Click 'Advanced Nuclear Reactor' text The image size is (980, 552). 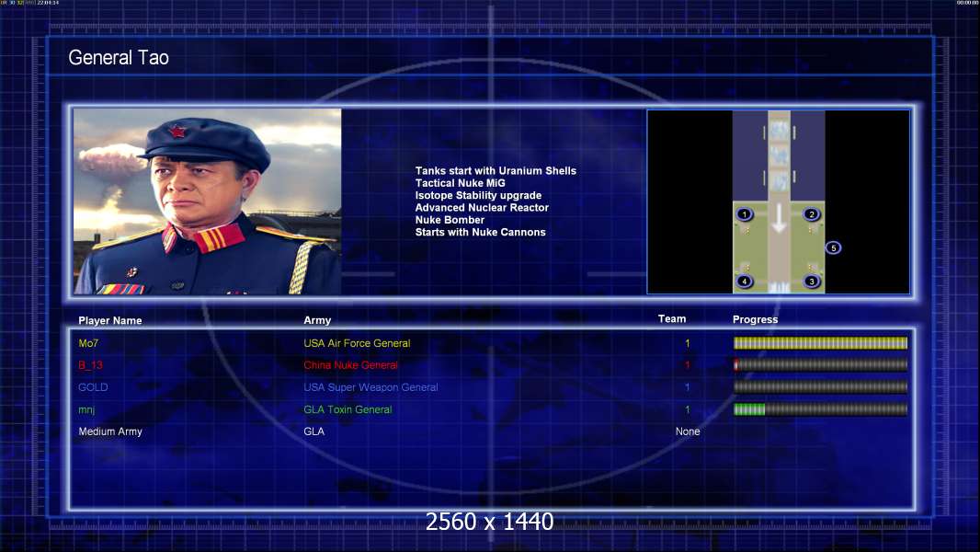click(482, 208)
